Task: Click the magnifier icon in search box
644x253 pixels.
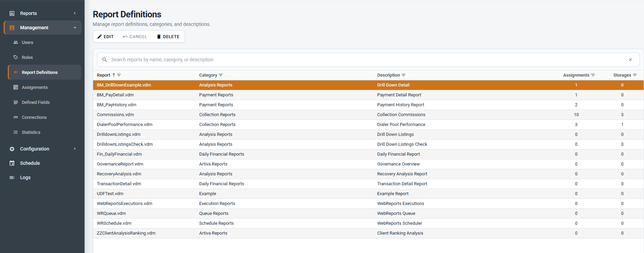Action: 105,60
